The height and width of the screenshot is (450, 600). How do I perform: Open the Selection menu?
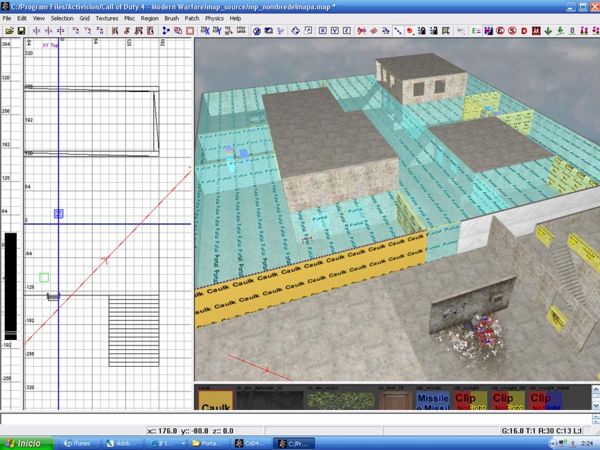coord(62,18)
